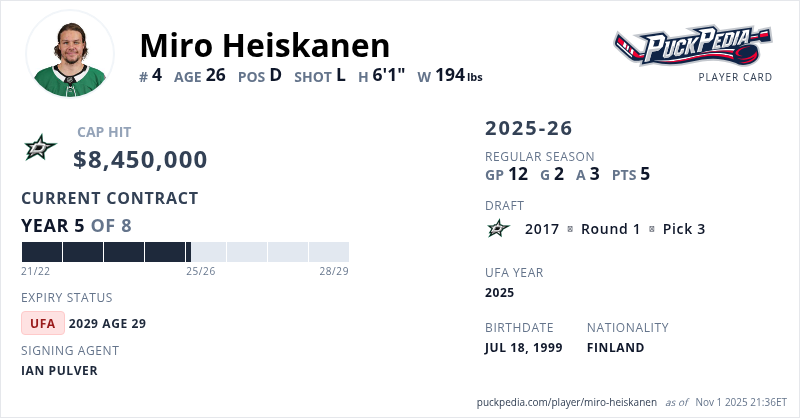This screenshot has width=800, height=418.
Task: Click the contract year progress bar
Action: click(185, 252)
